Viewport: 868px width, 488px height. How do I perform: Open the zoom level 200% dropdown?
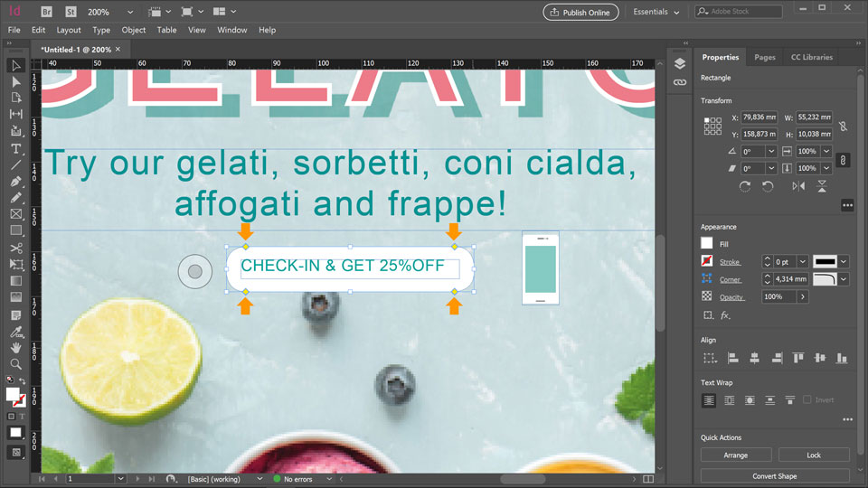(x=130, y=12)
